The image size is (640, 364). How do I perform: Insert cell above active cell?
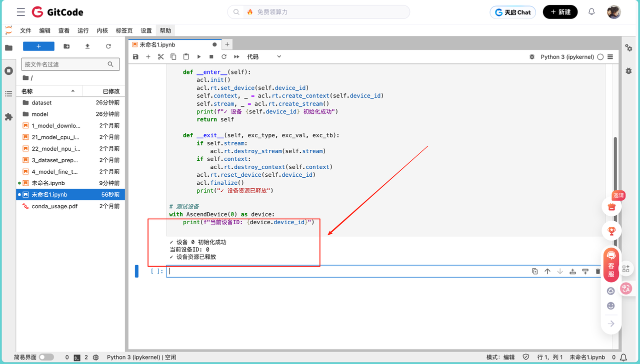[x=572, y=271]
